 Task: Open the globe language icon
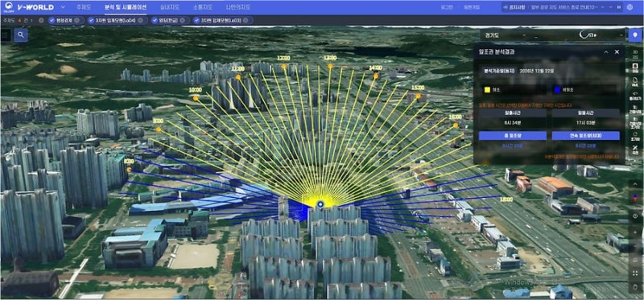(630, 7)
